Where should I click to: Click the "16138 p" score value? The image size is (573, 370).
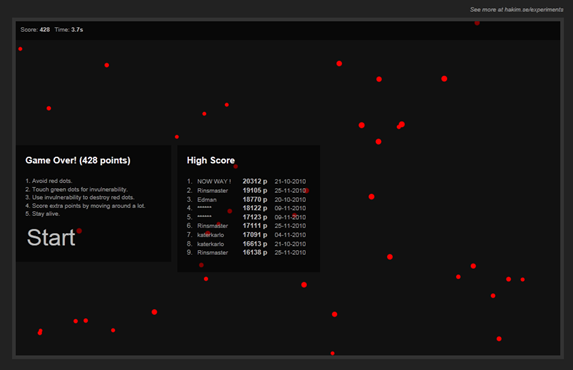(x=255, y=253)
